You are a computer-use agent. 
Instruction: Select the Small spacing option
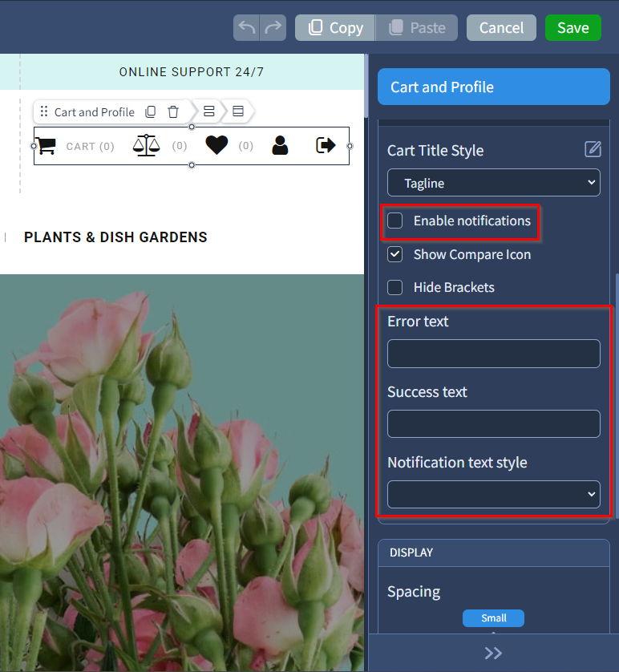tap(493, 618)
